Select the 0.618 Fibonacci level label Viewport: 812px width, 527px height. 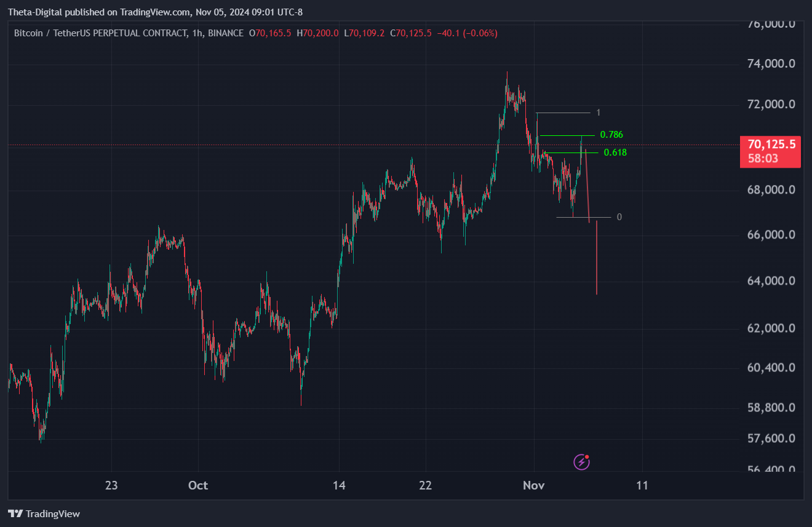615,153
